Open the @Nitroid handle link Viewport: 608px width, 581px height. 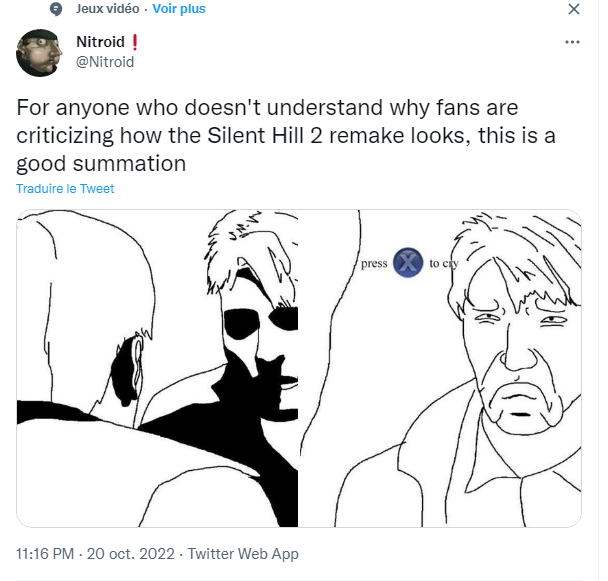click(x=105, y=62)
